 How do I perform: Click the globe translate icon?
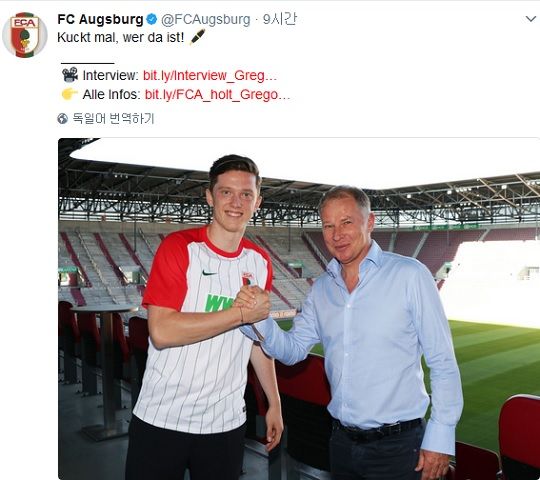[x=62, y=119]
